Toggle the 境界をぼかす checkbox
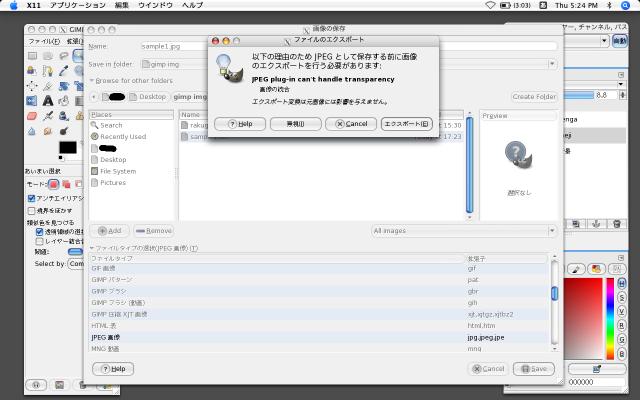This screenshot has width=640, height=400. [x=31, y=211]
